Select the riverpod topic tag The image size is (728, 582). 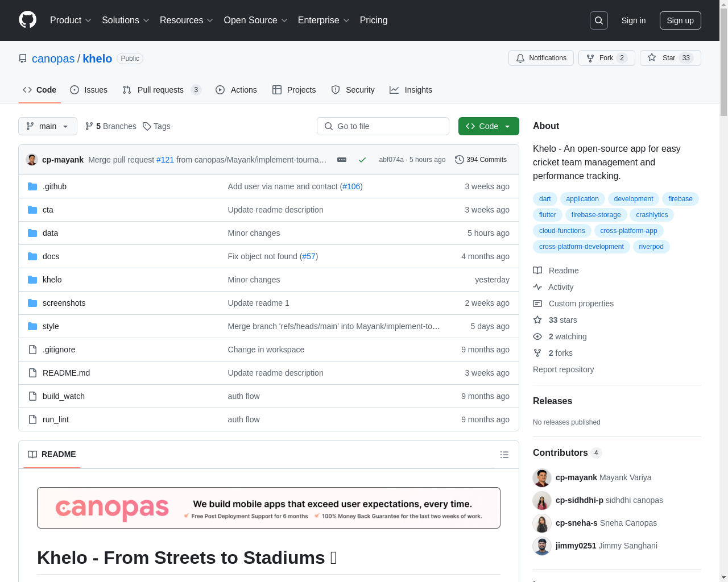tap(651, 247)
